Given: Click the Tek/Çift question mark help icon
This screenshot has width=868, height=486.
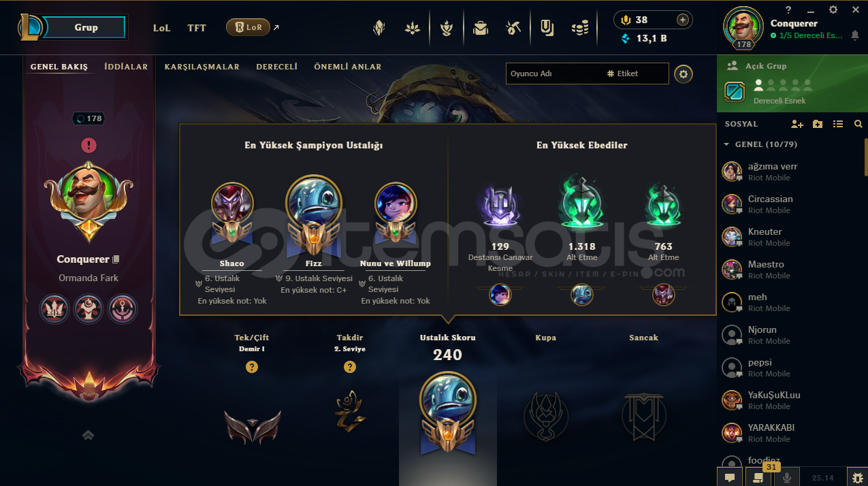Looking at the screenshot, I should click(x=252, y=367).
